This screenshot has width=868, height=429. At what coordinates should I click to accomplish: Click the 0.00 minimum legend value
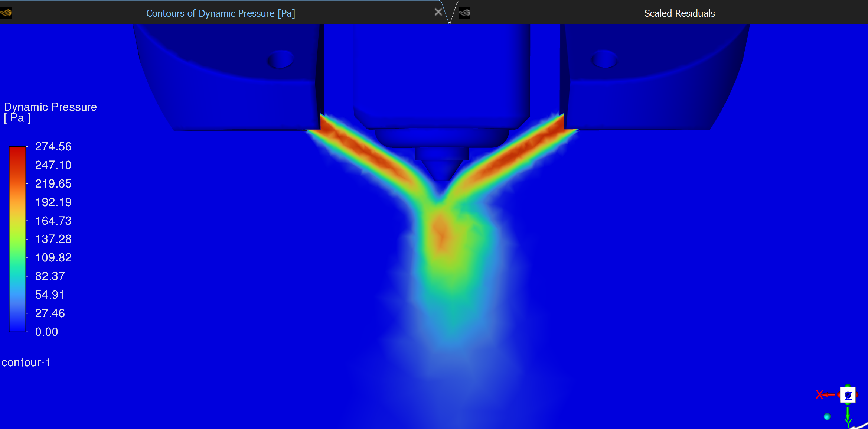click(x=46, y=332)
